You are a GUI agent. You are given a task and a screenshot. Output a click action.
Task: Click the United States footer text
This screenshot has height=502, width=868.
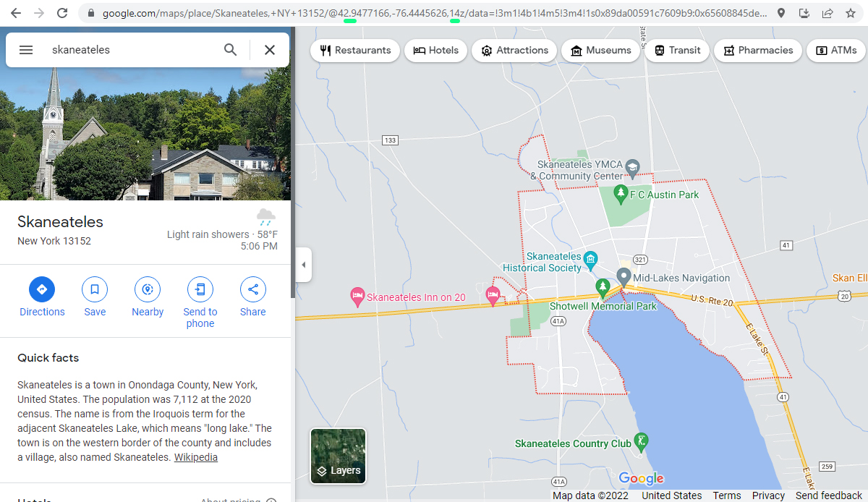point(671,495)
